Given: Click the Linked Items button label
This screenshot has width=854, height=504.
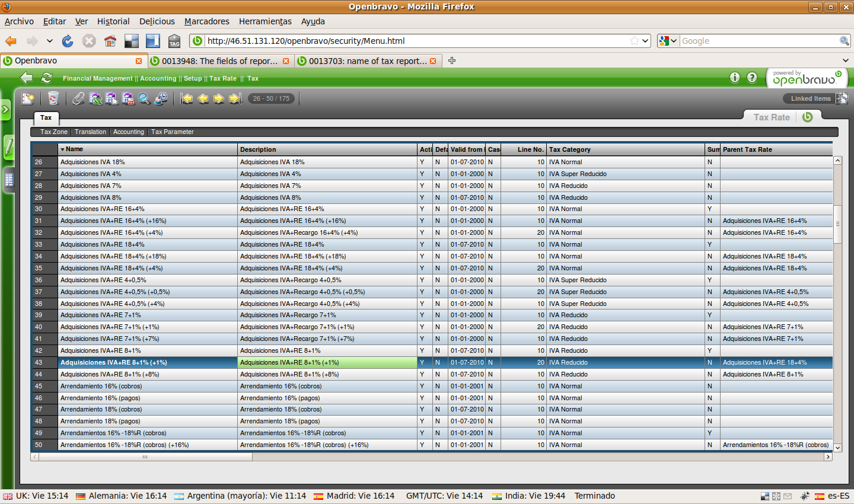Looking at the screenshot, I should tap(811, 98).
